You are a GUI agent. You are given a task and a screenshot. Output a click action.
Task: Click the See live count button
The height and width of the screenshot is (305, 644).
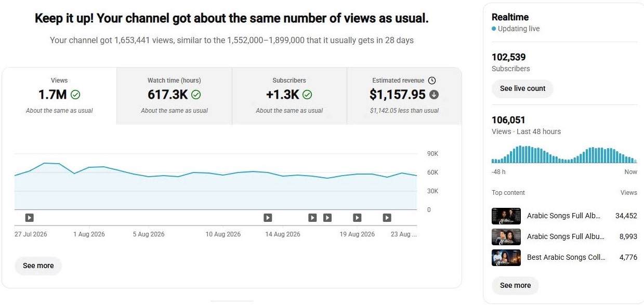click(x=522, y=88)
